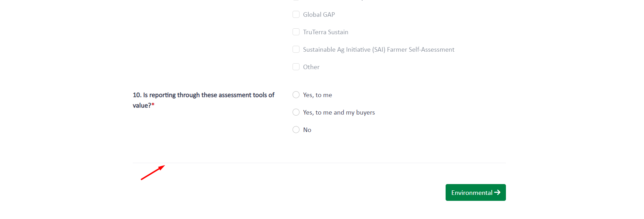The width and height of the screenshot is (644, 219).
Task: Check the Other checkbox
Action: 296,67
